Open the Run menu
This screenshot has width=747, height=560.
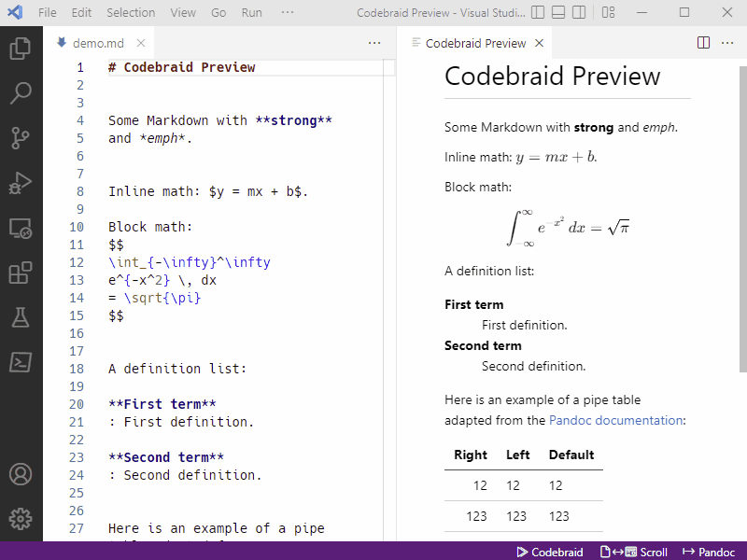click(x=251, y=12)
